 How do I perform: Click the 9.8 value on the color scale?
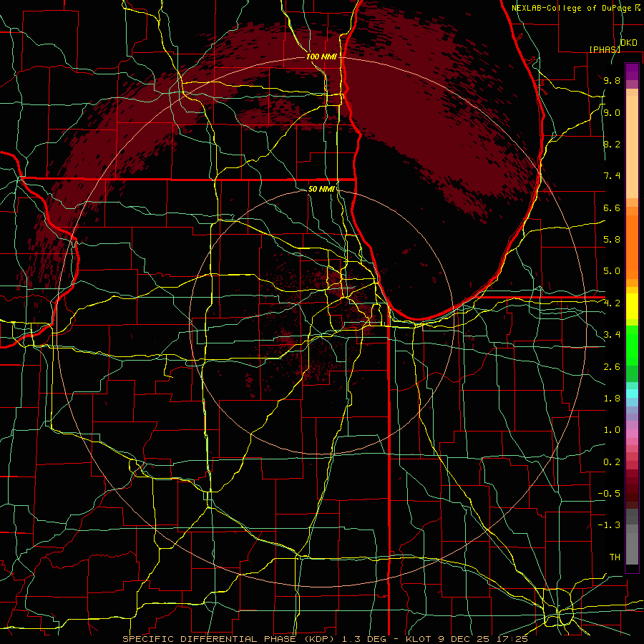[x=612, y=80]
